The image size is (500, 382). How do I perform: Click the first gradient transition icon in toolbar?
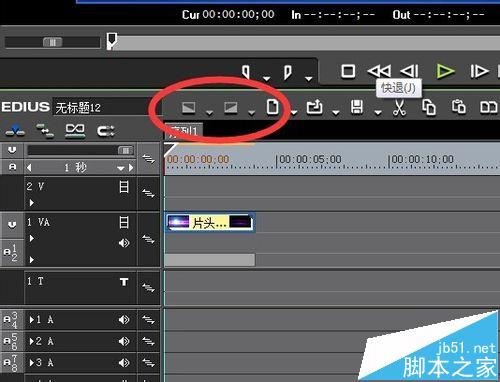click(189, 108)
